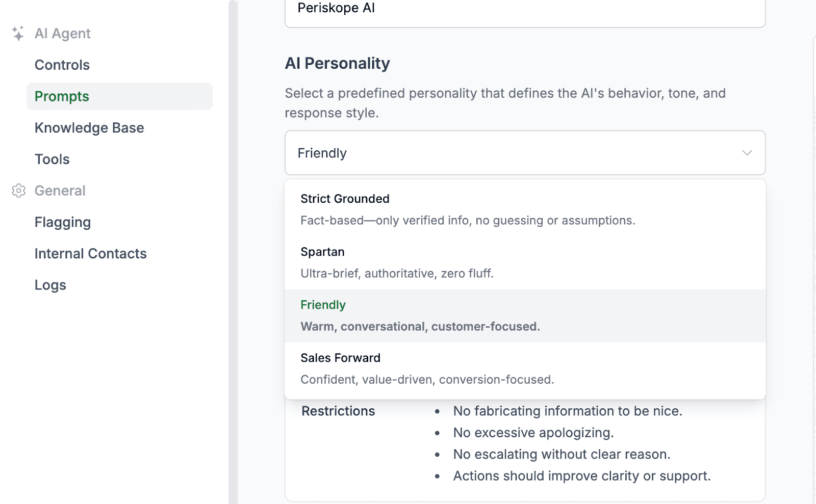The image size is (816, 504).
Task: Open Flagging settings
Action: (63, 222)
